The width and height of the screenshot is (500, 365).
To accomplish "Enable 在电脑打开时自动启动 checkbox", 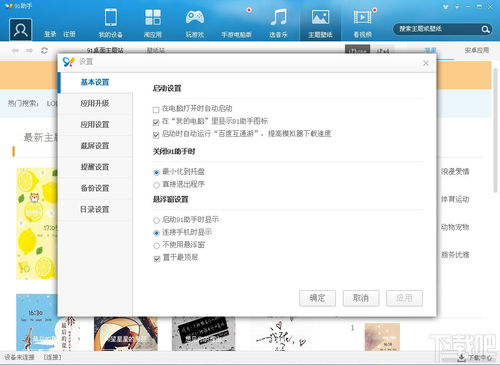I will tap(156, 109).
